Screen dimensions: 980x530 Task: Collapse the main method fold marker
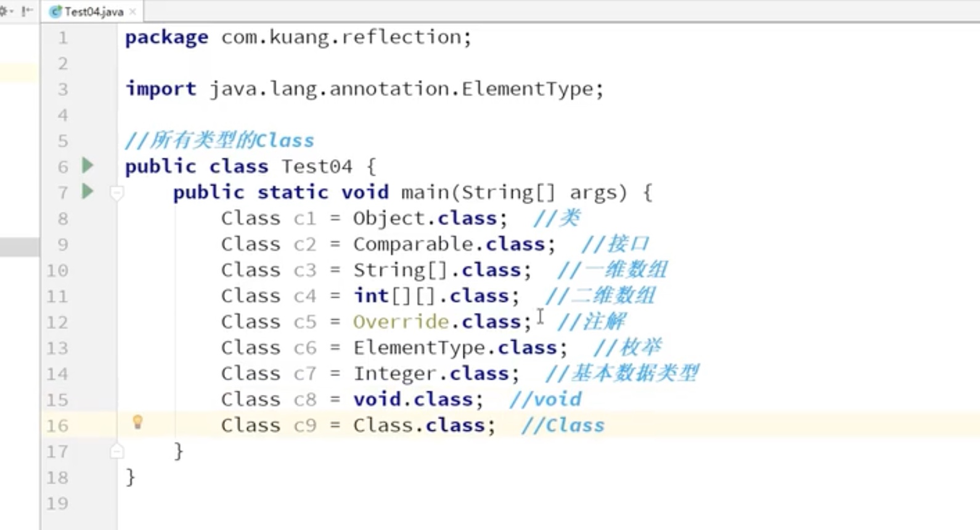click(x=116, y=193)
